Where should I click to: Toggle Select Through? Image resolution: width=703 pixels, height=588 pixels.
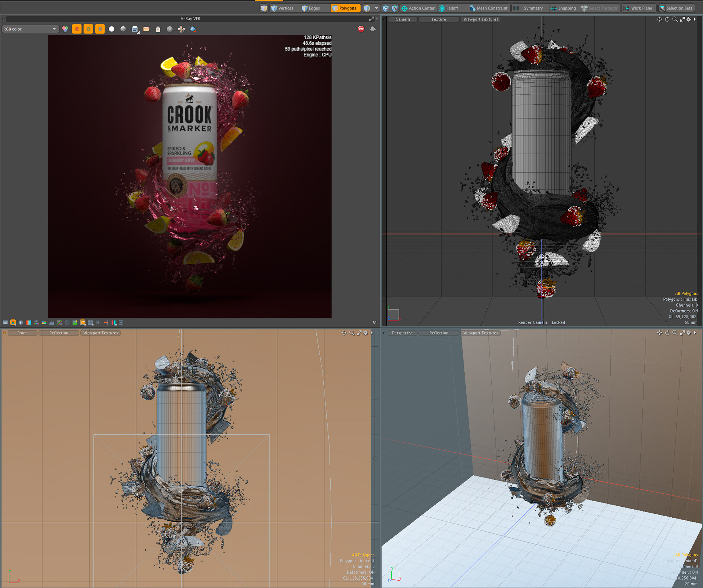point(599,8)
